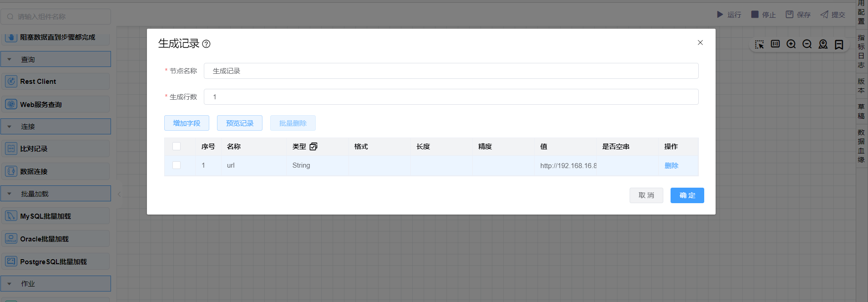Screen dimensions: 868x302
Task: Click the url name cell
Action: [254, 165]
